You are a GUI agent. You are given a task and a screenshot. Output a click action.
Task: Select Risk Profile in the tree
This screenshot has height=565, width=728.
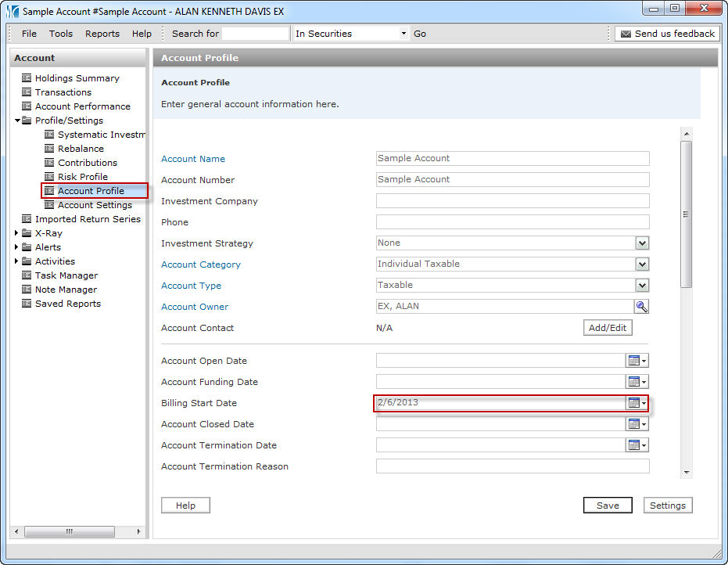(x=82, y=177)
